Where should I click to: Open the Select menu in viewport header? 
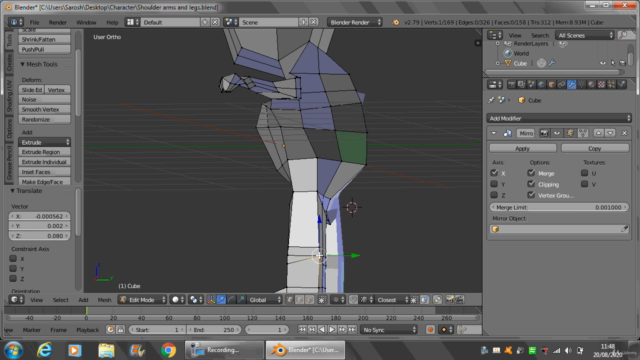tap(60, 300)
